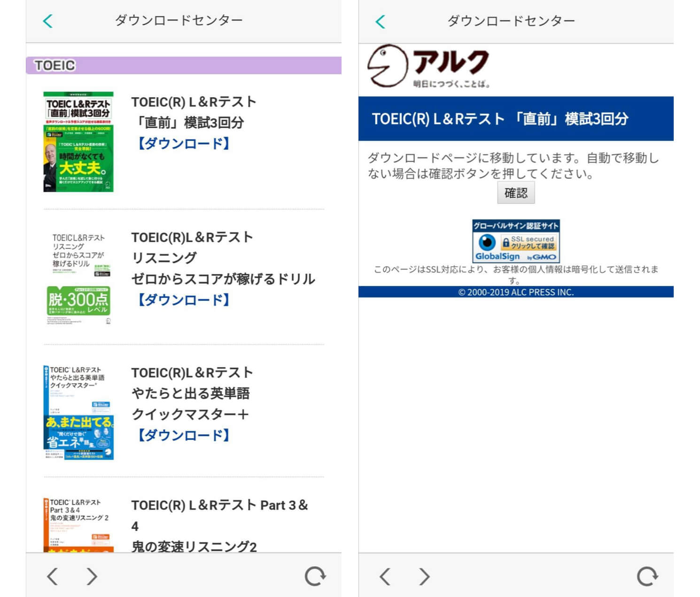Click the title やたらと出る英単語
700x597 pixels.
(x=191, y=393)
